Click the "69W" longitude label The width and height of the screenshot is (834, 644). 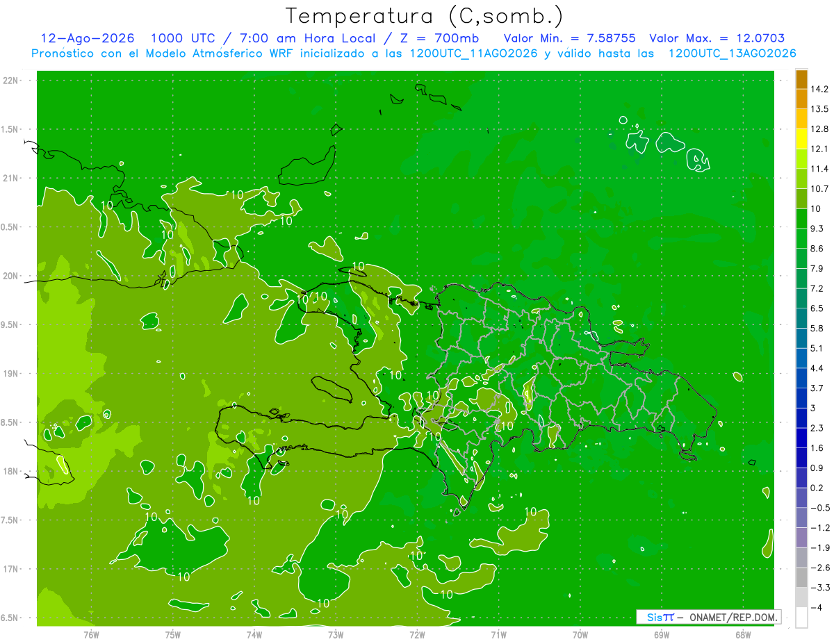click(x=662, y=634)
